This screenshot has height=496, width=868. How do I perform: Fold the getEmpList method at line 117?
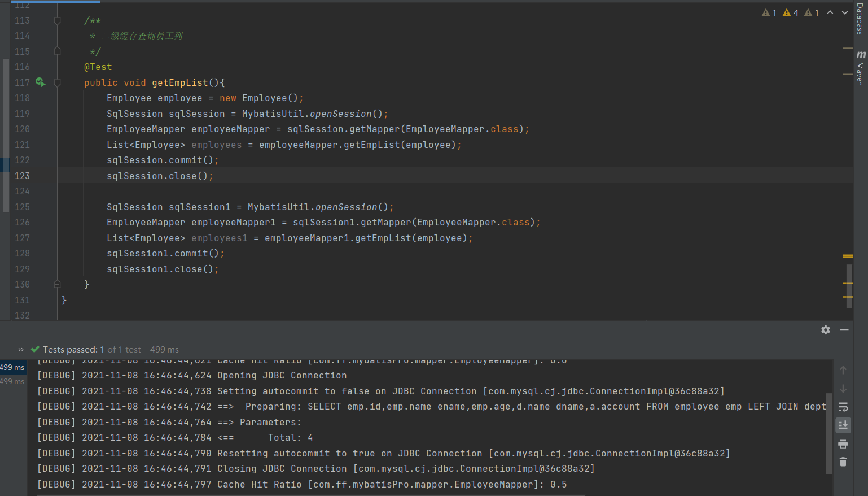coord(57,82)
